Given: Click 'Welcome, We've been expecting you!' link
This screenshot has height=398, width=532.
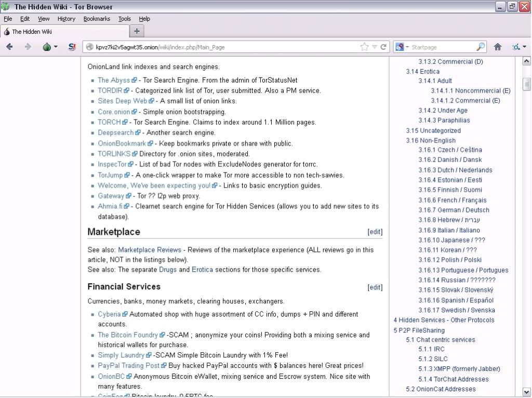Looking at the screenshot, I should [x=154, y=185].
